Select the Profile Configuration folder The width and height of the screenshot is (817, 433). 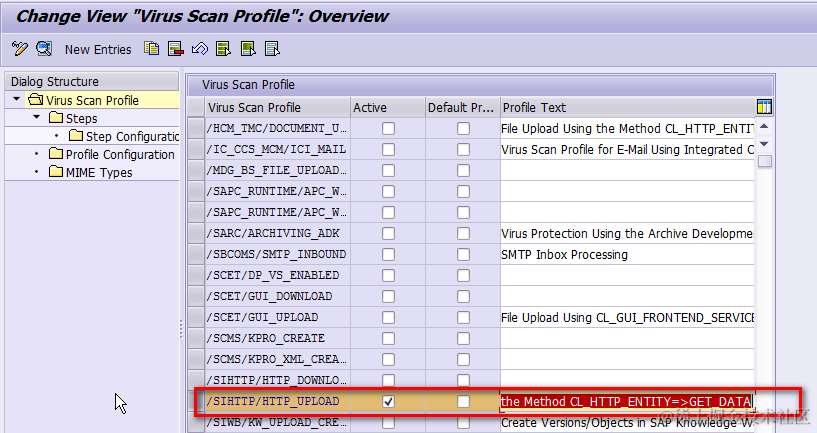[112, 155]
